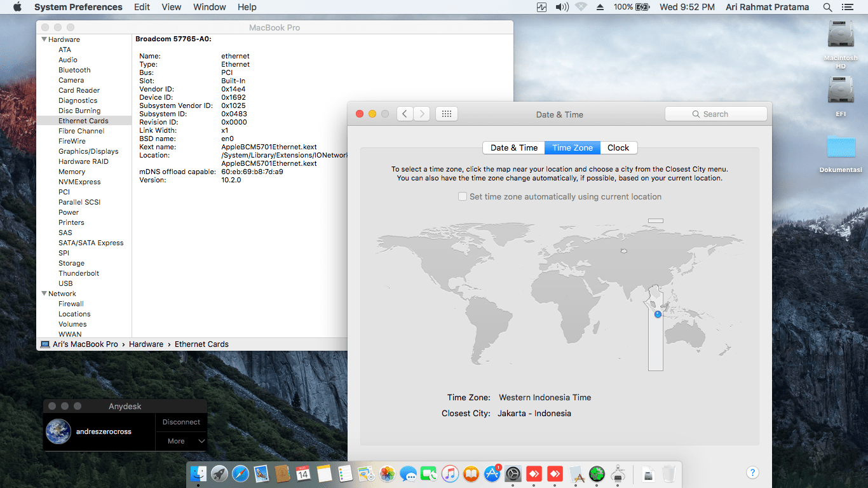Open the App Store in Dock
Viewport: 868px width, 488px height.
[x=492, y=473]
